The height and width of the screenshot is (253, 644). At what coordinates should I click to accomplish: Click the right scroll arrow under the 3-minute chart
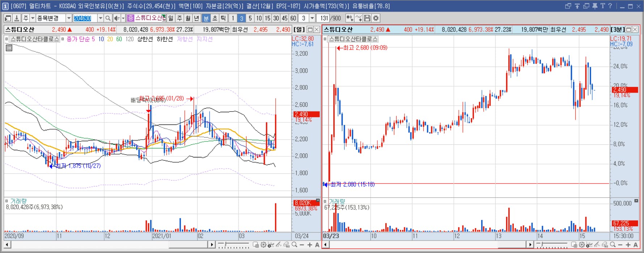pos(530,245)
